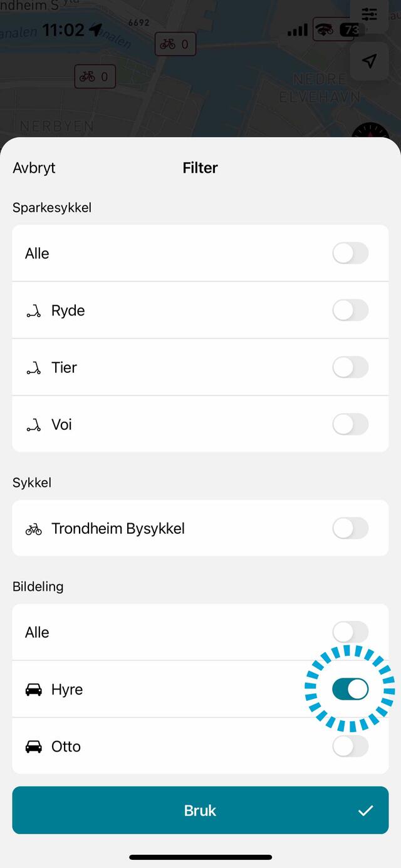
Task: Tap Avbryt to cancel
Action: point(34,168)
